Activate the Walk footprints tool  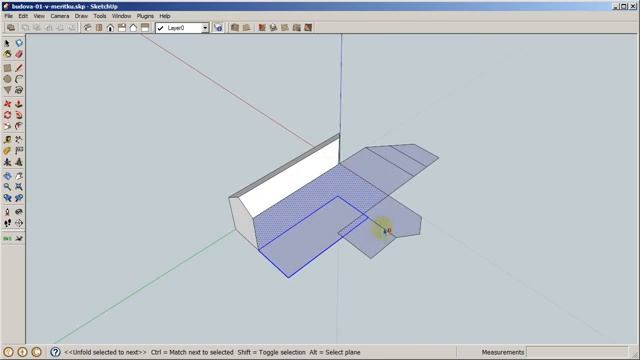click(7, 223)
